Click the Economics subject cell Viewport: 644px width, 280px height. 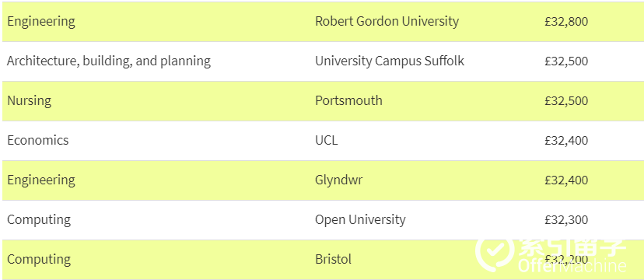(x=38, y=141)
